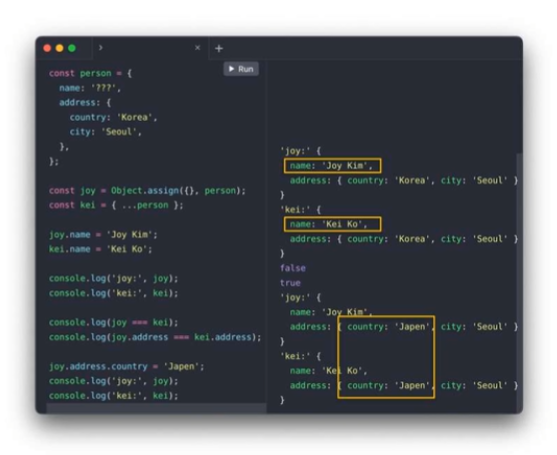Viewport: 557px width, 455px height.
Task: Close the current tab with x icon
Action: (x=198, y=48)
